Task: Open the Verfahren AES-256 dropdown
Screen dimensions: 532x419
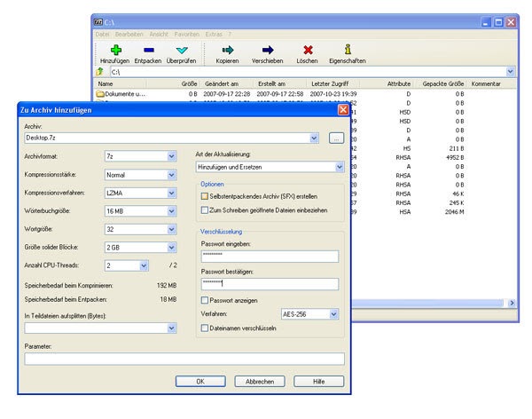Action: (334, 314)
